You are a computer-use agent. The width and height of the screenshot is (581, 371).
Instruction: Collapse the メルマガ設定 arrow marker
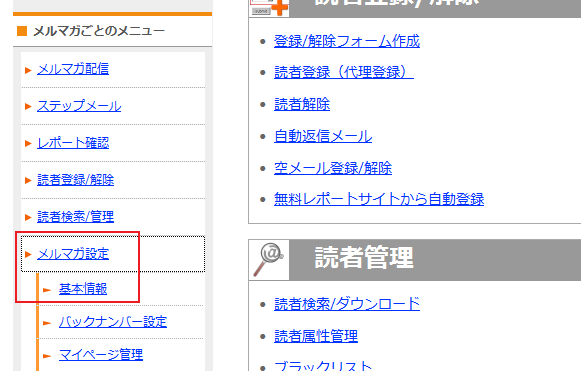pos(28,254)
